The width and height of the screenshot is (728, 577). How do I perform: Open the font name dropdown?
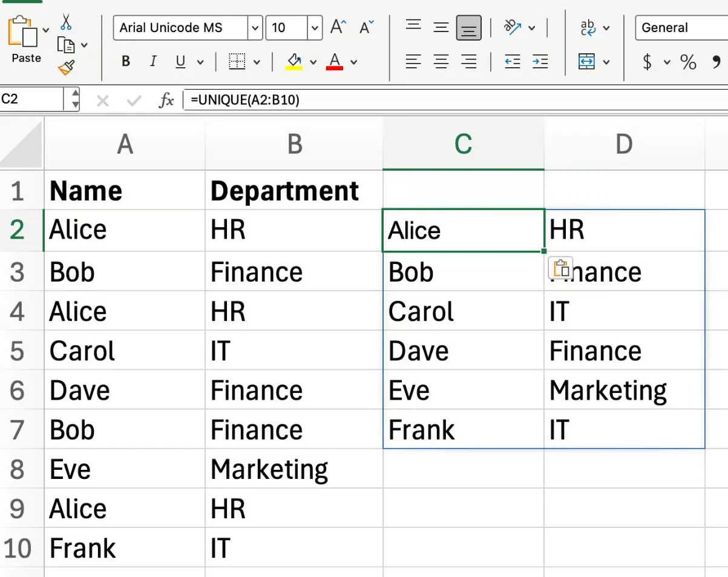255,27
